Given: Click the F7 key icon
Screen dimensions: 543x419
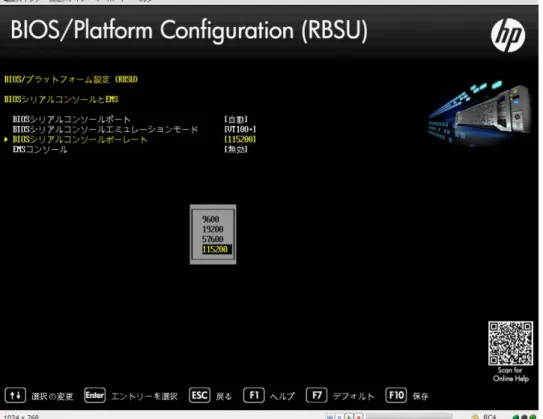Looking at the screenshot, I should point(317,395).
